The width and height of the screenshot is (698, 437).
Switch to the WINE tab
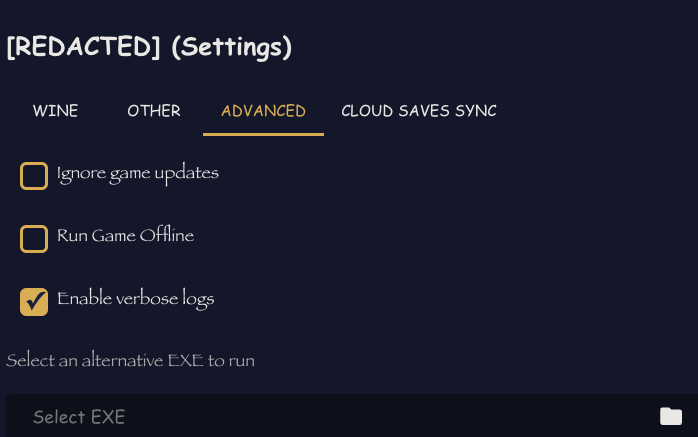click(x=55, y=111)
